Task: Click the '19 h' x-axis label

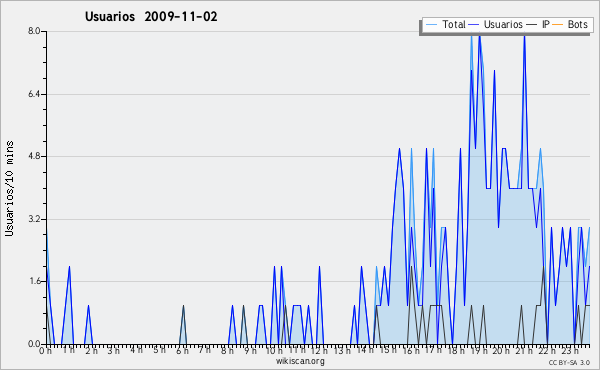Action: [479, 351]
